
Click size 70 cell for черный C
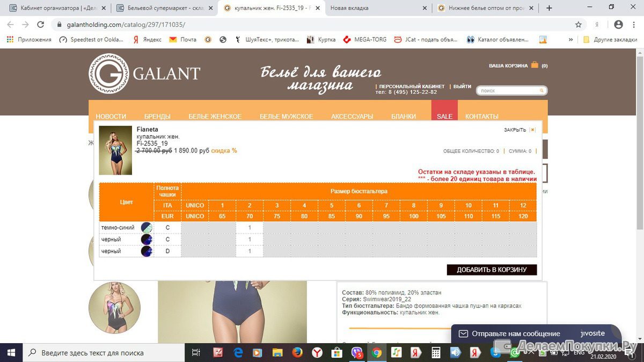tap(250, 240)
